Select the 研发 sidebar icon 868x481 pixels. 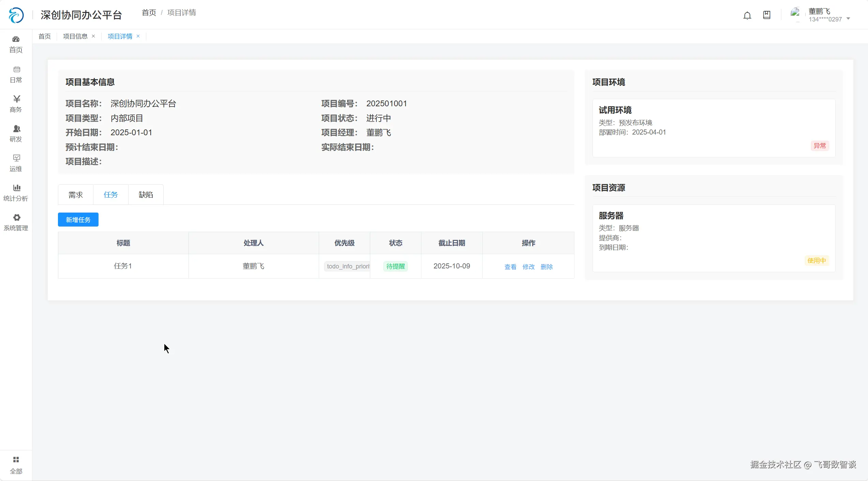pos(16,133)
